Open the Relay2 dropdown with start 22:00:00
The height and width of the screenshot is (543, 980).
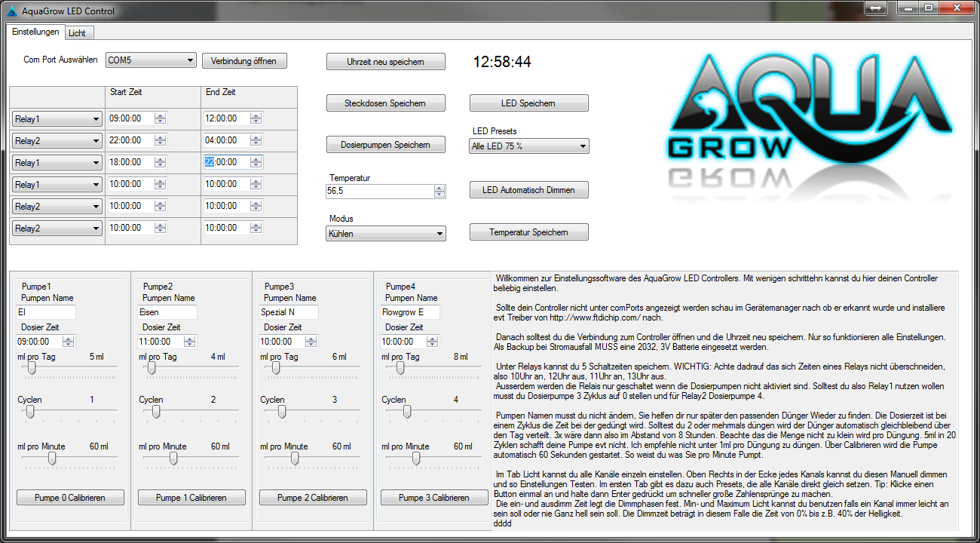[57, 141]
